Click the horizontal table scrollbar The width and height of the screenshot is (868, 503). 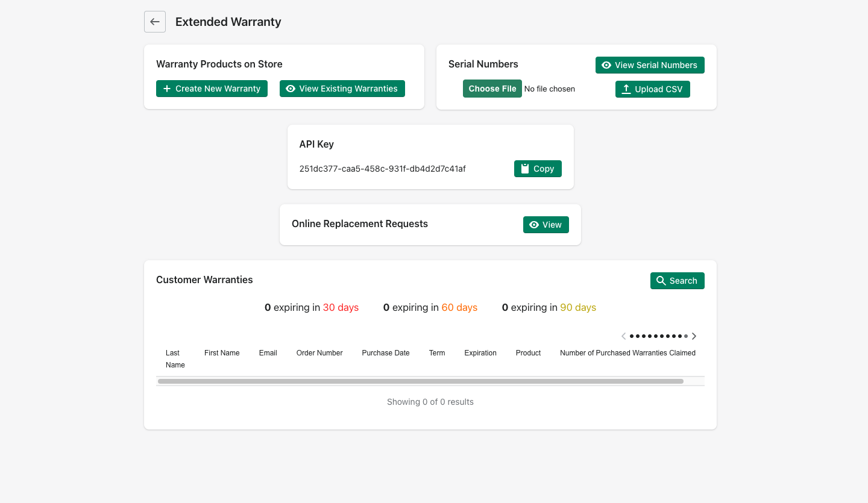click(x=420, y=381)
